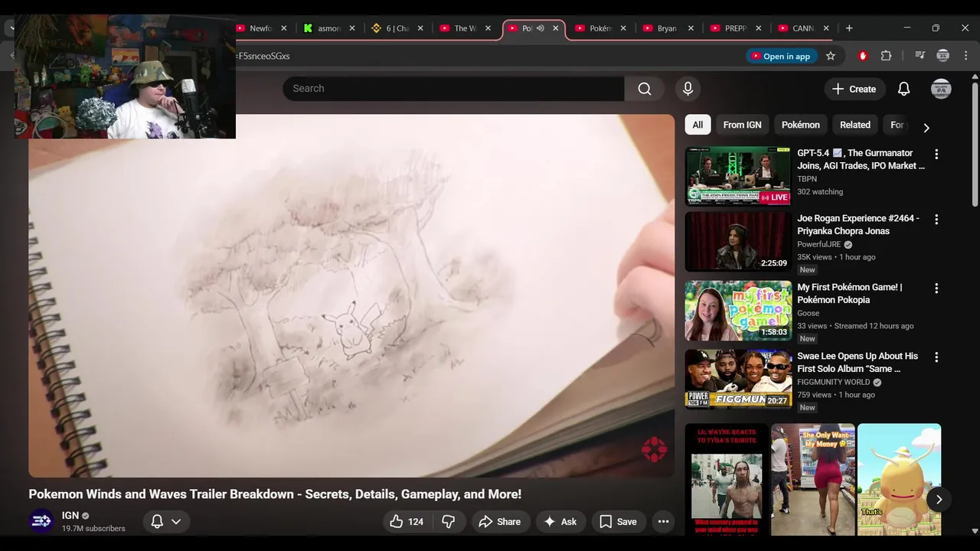Open the account avatar menu

(941, 89)
